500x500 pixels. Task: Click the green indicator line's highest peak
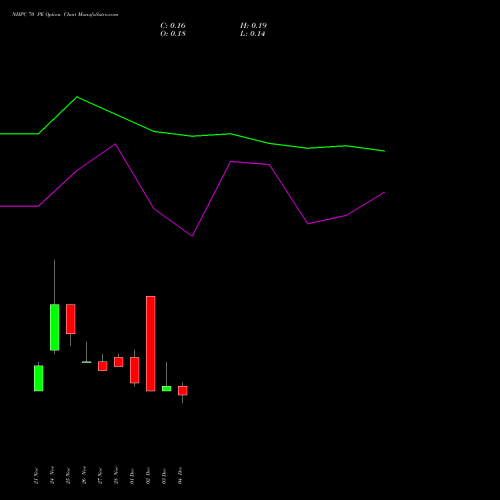[77, 97]
